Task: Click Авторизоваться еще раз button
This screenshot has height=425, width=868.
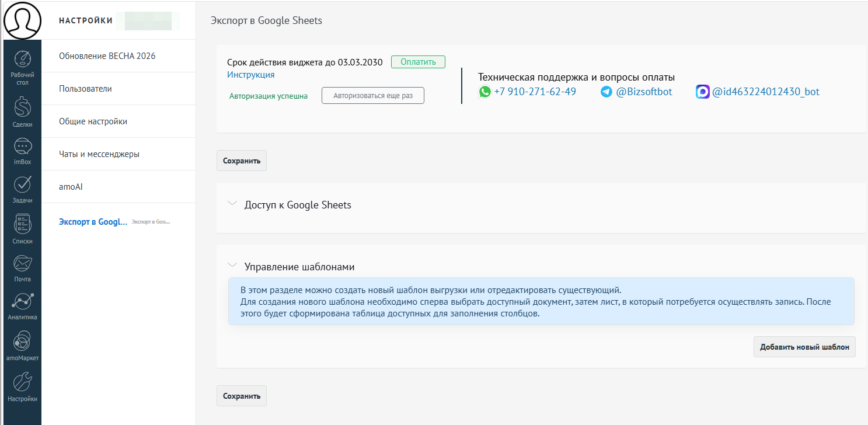Action: 373,96
